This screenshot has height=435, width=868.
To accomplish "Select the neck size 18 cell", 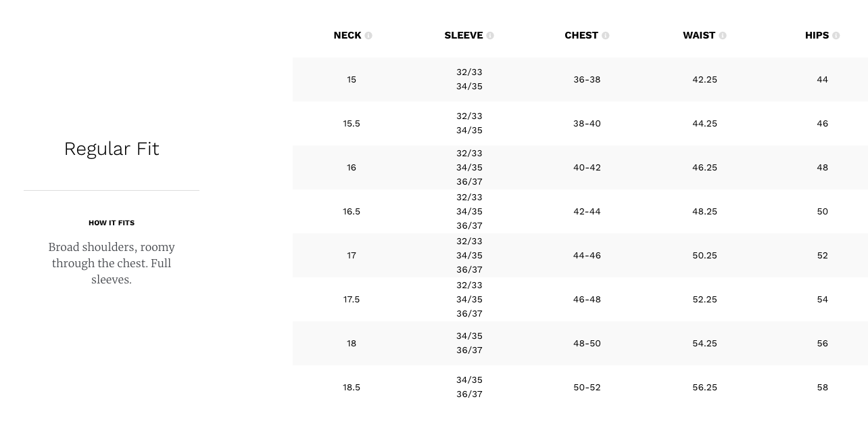I will pyautogui.click(x=352, y=344).
